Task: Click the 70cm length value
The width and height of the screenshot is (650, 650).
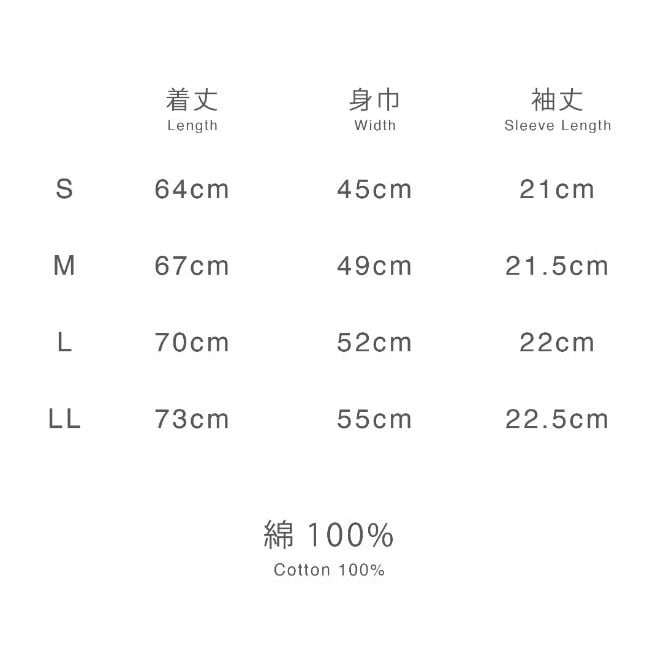Action: tap(192, 343)
